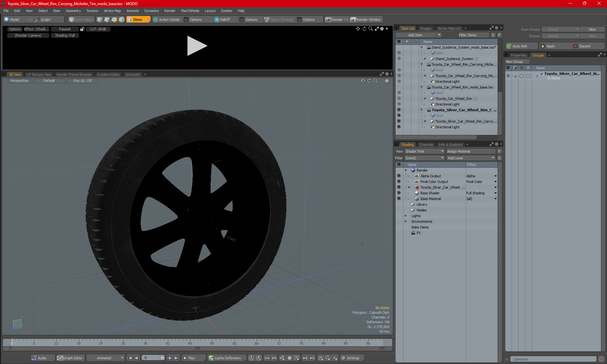Toggle visibility of Final Color Output

tap(399, 182)
